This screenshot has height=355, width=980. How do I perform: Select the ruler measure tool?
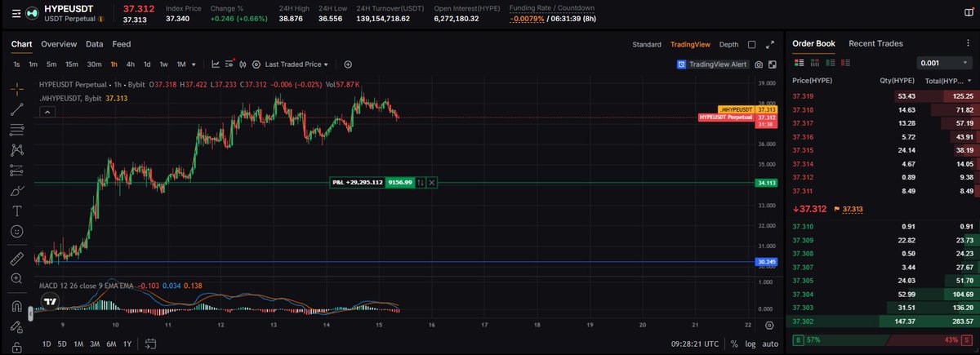pos(16,259)
